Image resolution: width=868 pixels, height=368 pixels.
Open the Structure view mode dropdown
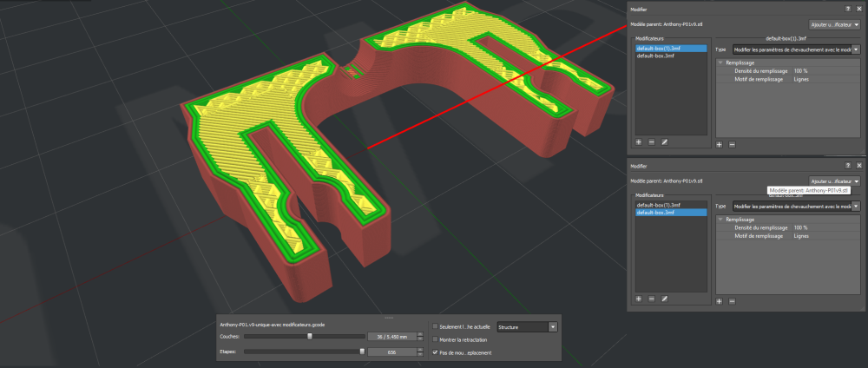527,327
